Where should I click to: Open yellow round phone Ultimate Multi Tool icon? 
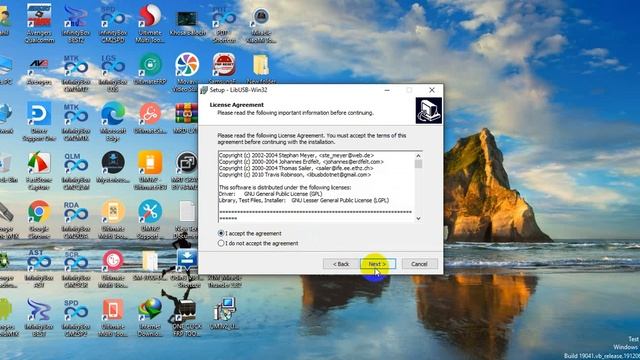113,219
